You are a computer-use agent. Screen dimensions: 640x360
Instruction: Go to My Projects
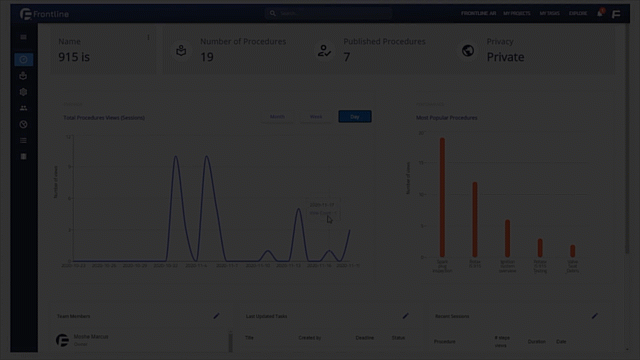pyautogui.click(x=517, y=13)
